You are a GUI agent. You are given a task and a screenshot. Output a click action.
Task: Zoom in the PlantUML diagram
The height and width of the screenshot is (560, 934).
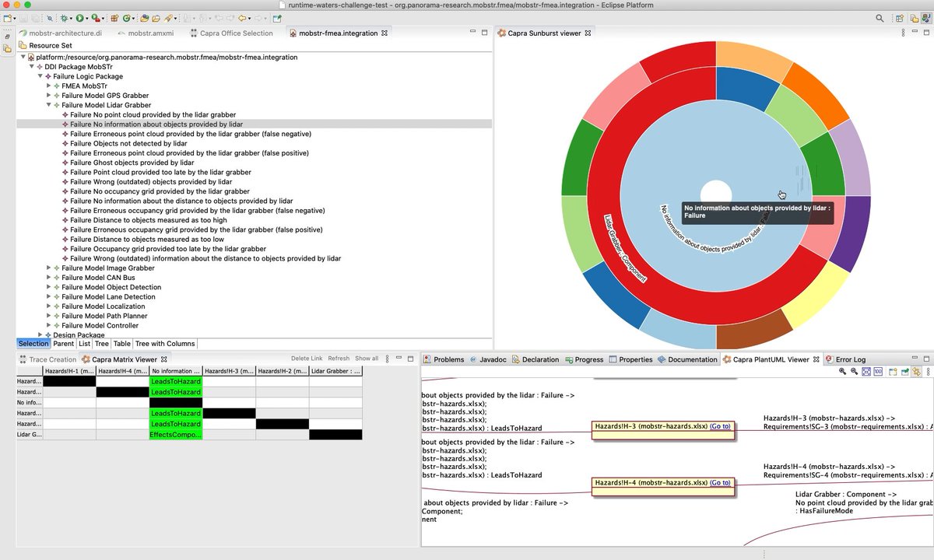point(843,372)
